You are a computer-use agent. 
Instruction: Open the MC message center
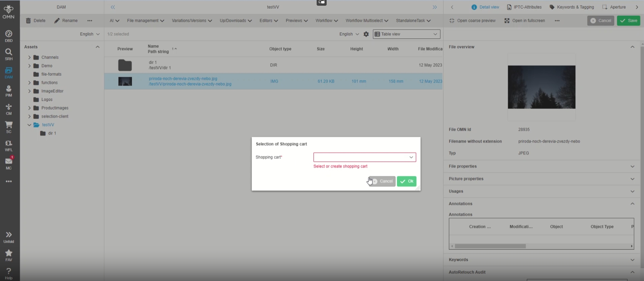coord(9,163)
